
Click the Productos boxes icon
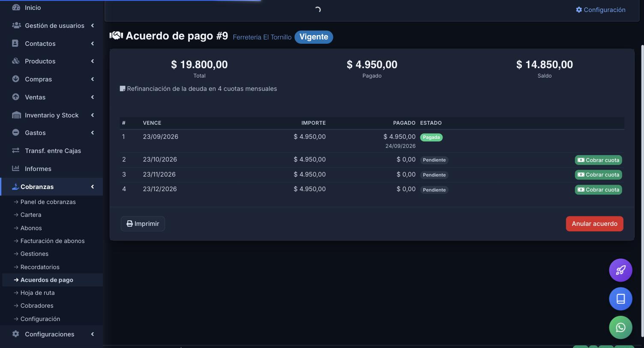[x=16, y=61]
